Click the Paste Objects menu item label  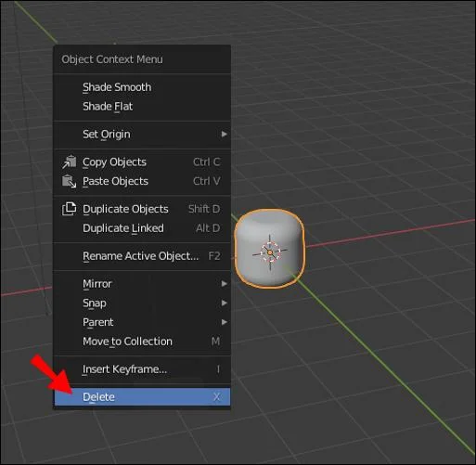click(115, 181)
